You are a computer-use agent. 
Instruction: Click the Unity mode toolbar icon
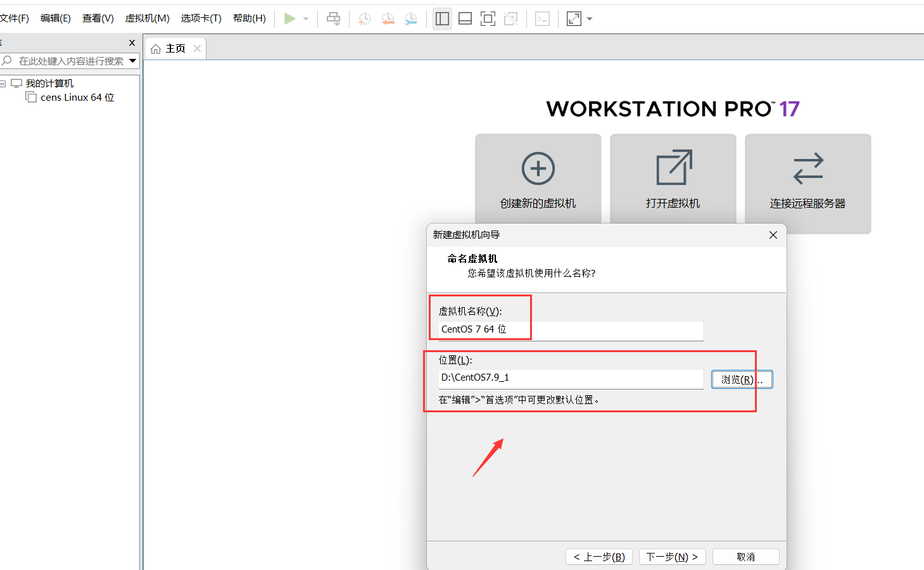pyautogui.click(x=511, y=19)
